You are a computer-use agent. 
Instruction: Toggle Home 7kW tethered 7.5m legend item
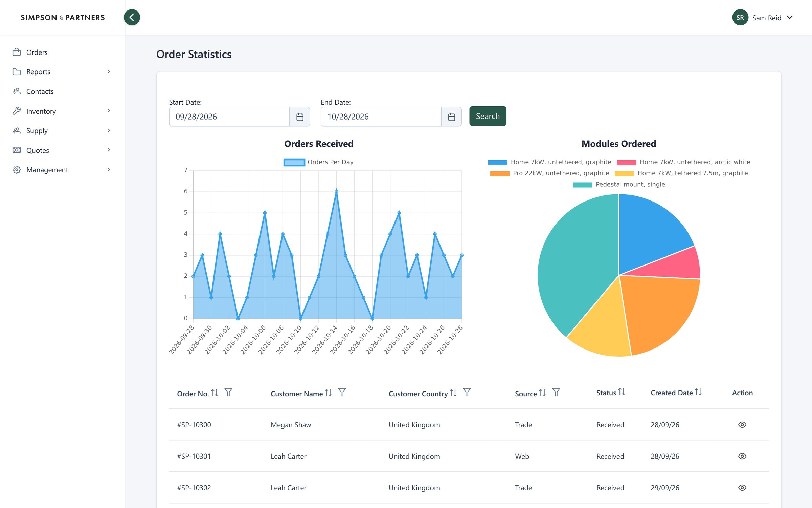(681, 173)
